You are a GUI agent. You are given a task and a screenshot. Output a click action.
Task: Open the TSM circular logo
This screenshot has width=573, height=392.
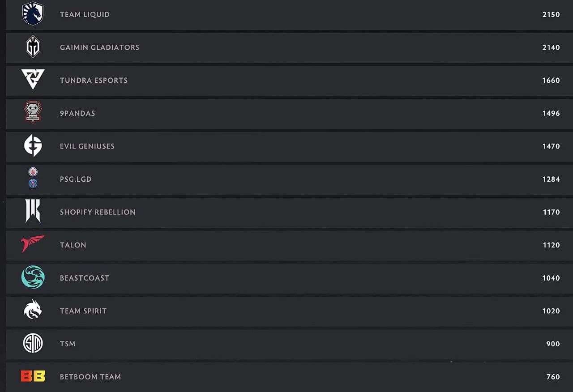click(33, 343)
